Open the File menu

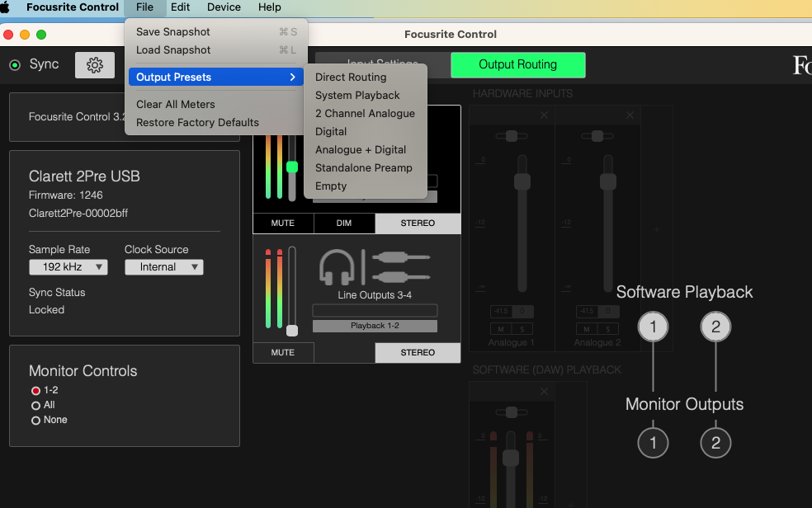click(144, 7)
